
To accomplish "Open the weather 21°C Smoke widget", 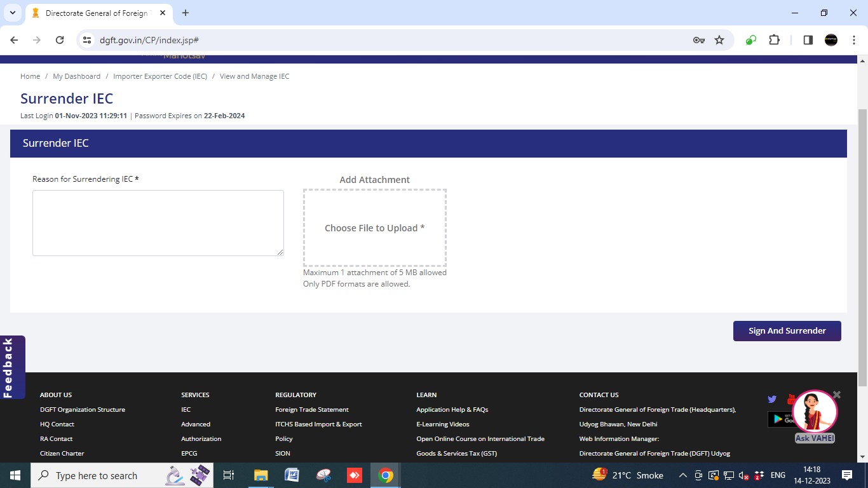I will click(628, 475).
